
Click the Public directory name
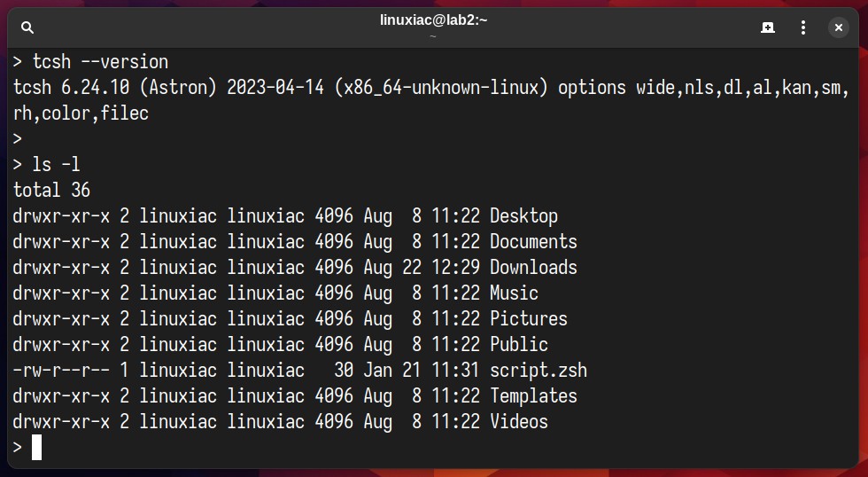click(x=519, y=345)
